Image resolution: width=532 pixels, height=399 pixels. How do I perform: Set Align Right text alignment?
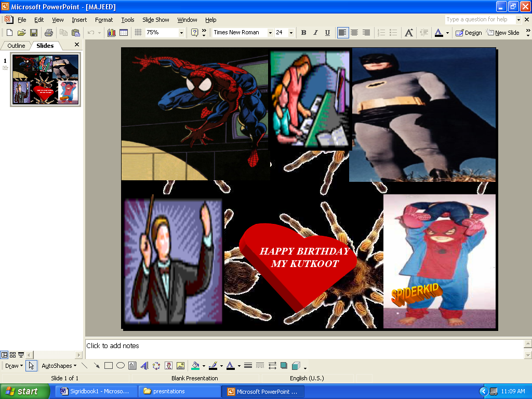tap(366, 33)
